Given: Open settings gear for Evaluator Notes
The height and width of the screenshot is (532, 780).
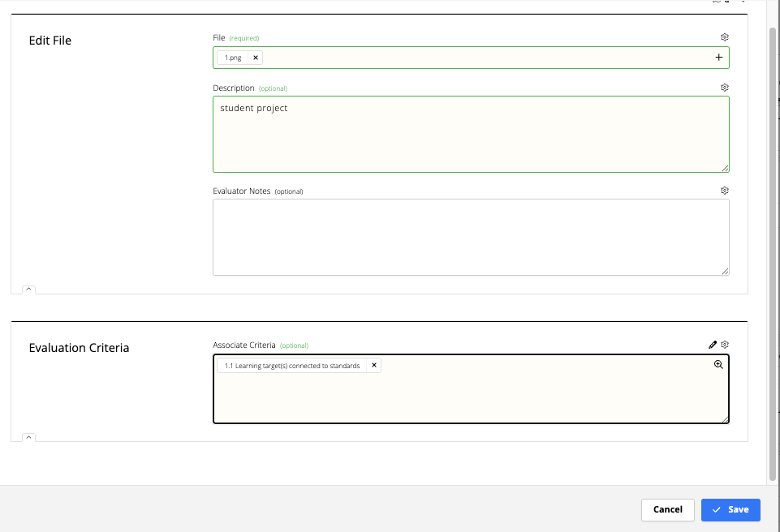Looking at the screenshot, I should (724, 190).
